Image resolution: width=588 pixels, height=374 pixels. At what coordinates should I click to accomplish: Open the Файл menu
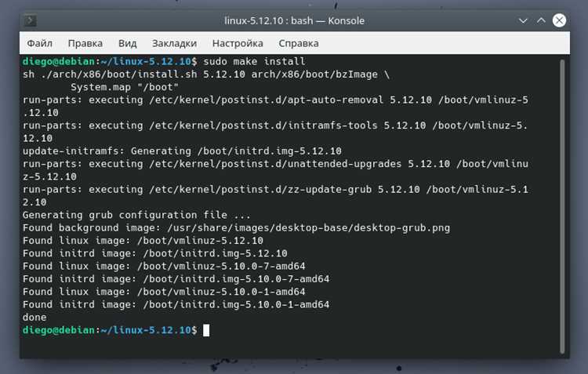[x=39, y=43]
